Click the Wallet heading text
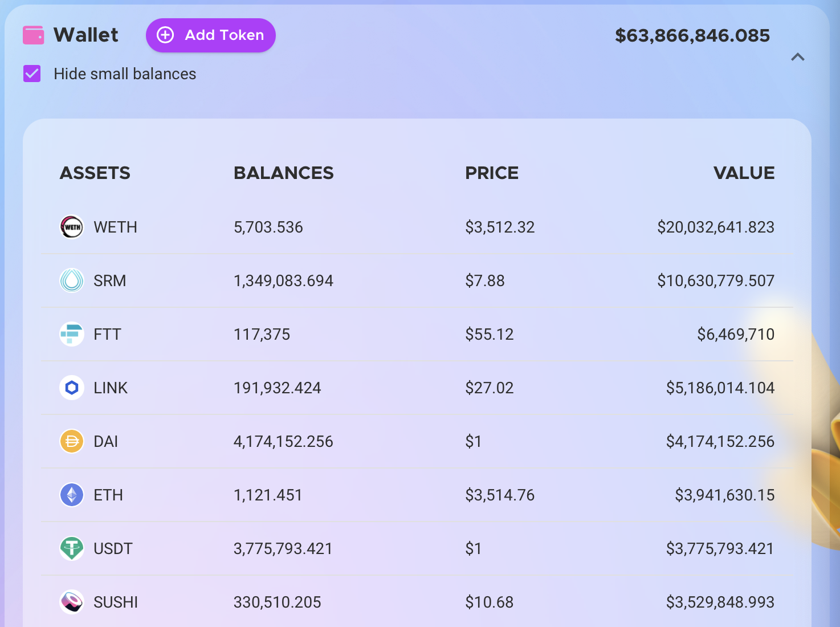Viewport: 840px width, 627px height. pos(86,35)
